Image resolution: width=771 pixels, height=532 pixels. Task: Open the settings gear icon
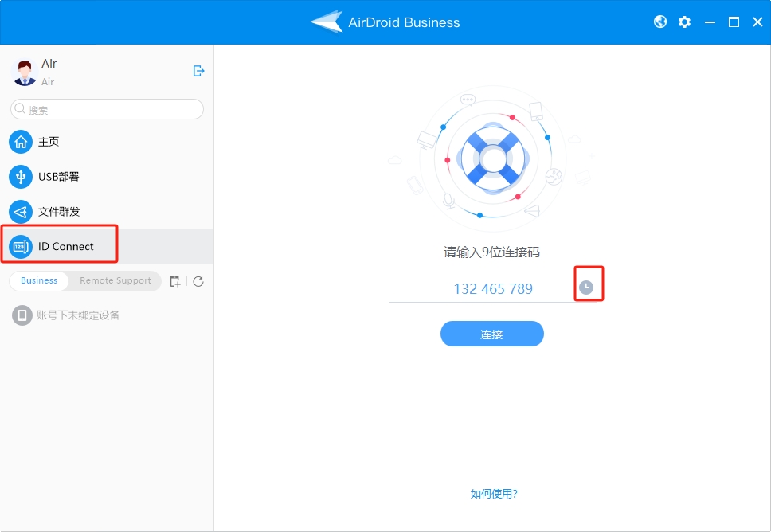pos(684,22)
